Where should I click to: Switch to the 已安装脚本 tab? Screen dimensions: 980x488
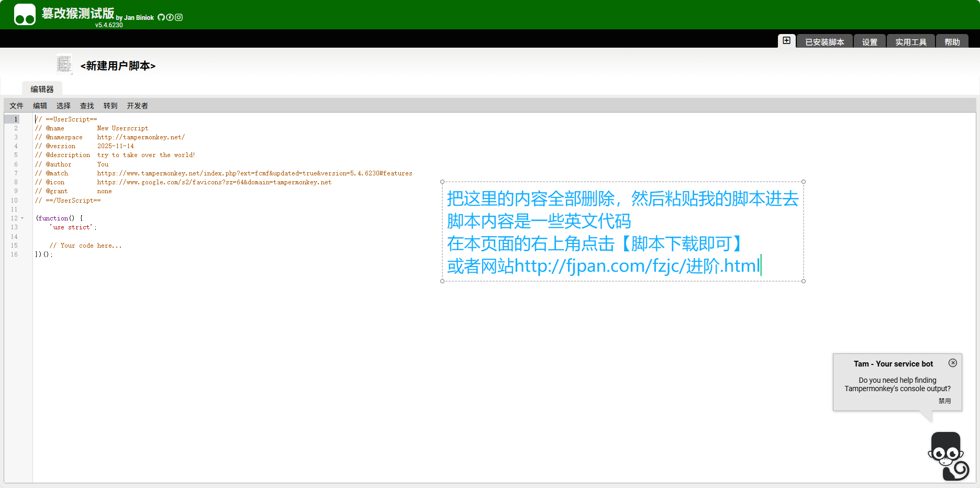pyautogui.click(x=824, y=42)
